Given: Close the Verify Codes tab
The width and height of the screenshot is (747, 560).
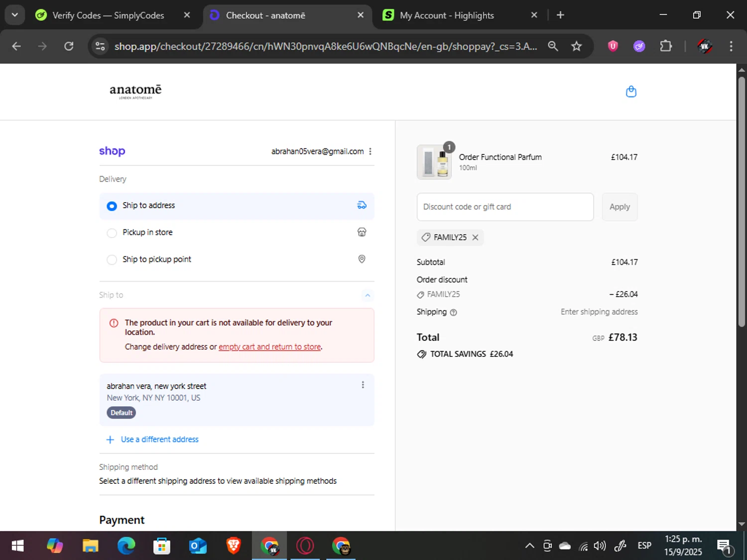Looking at the screenshot, I should (187, 15).
